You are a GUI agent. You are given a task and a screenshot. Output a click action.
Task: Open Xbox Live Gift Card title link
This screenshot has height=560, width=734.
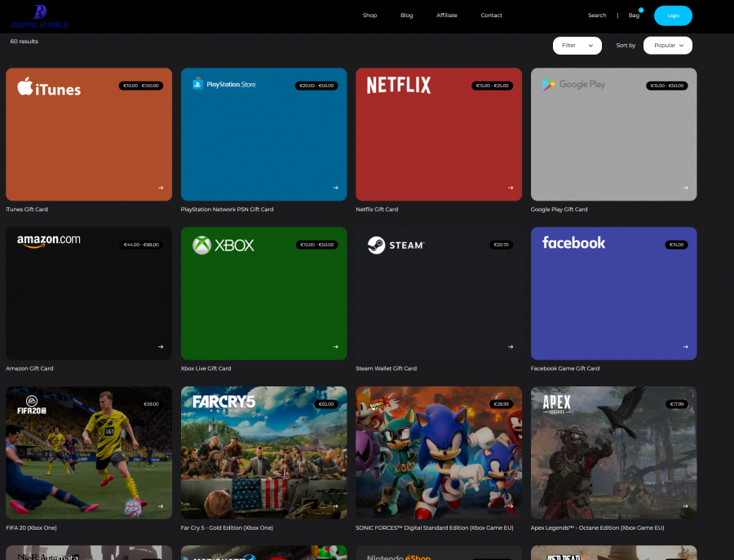pyautogui.click(x=206, y=368)
